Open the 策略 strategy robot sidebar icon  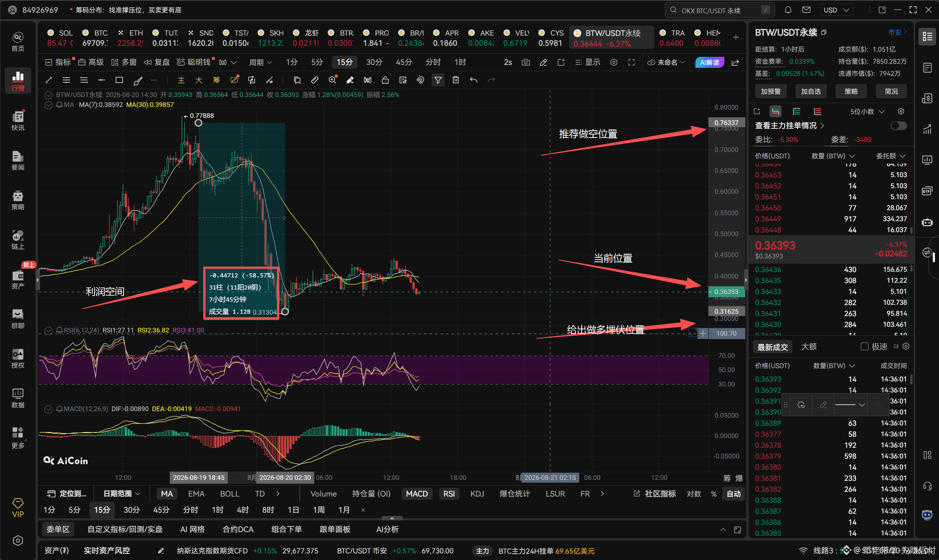(18, 200)
